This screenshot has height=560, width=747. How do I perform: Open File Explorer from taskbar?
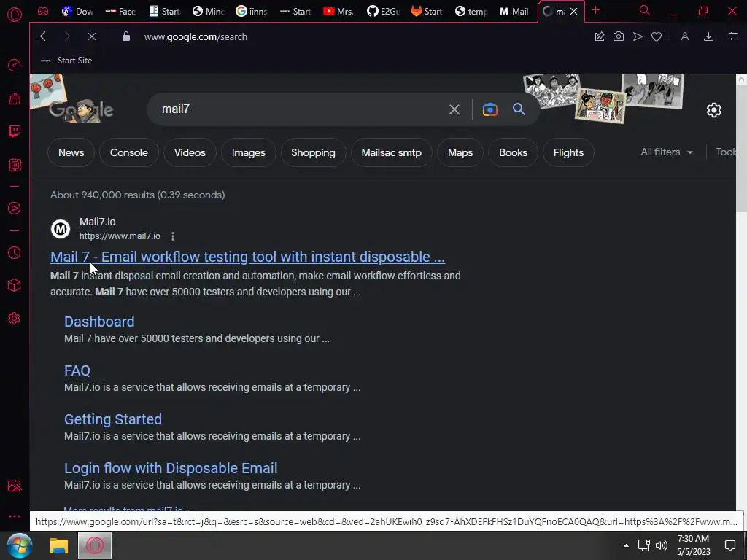59,545
